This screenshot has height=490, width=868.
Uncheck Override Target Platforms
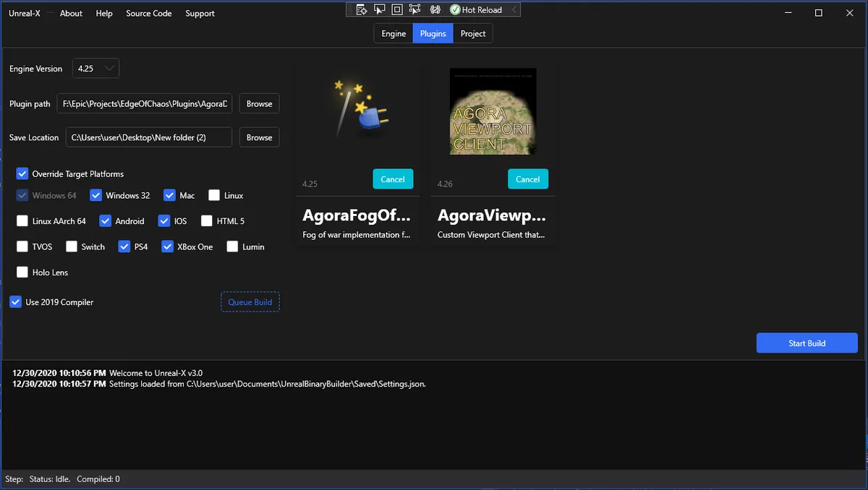tap(22, 174)
